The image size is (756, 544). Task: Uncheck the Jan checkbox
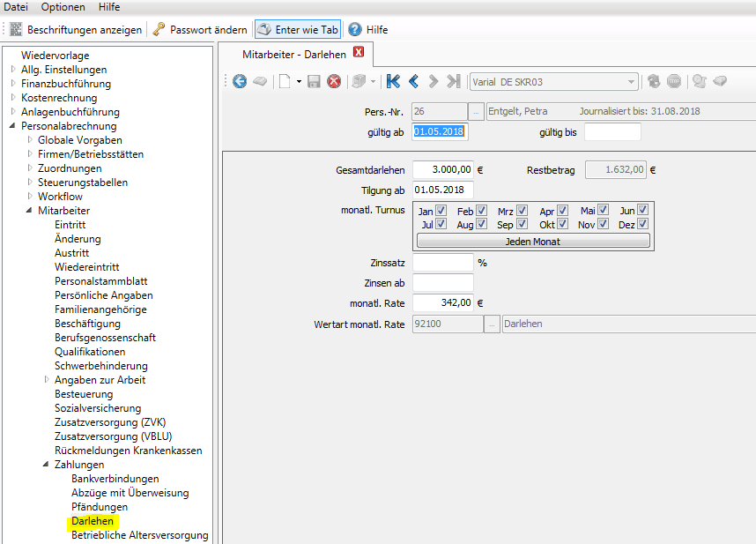tap(441, 210)
